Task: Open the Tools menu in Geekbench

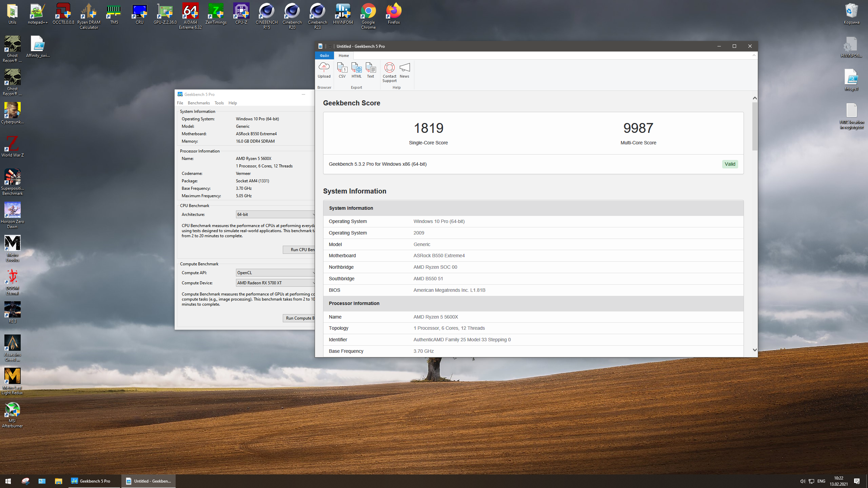Action: click(219, 103)
